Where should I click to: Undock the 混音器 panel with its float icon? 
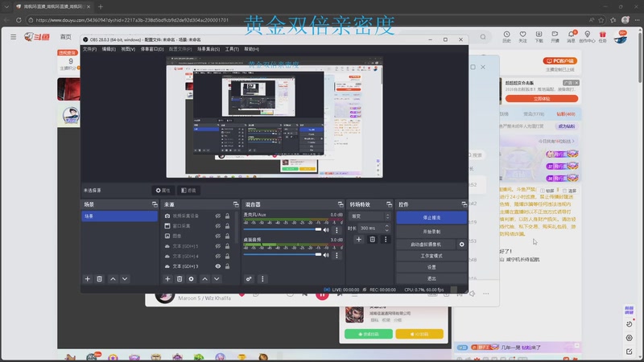tap(341, 204)
